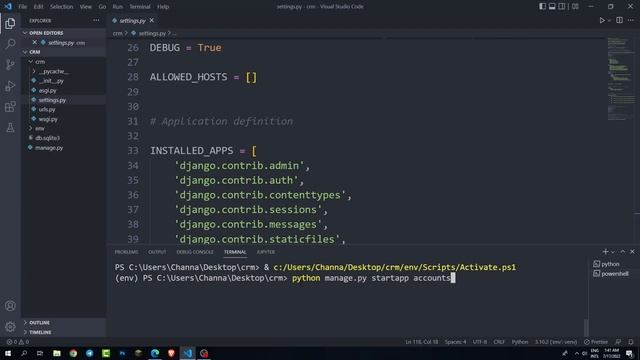
Task: Open the Extensions view
Action: [10, 107]
